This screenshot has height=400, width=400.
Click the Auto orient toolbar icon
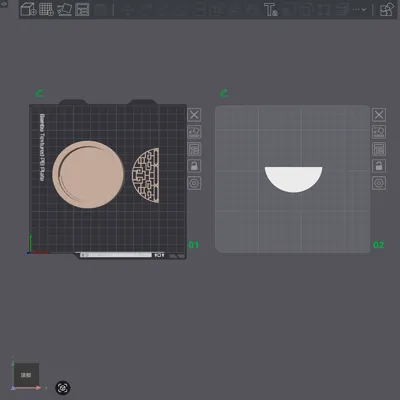coord(64,9)
